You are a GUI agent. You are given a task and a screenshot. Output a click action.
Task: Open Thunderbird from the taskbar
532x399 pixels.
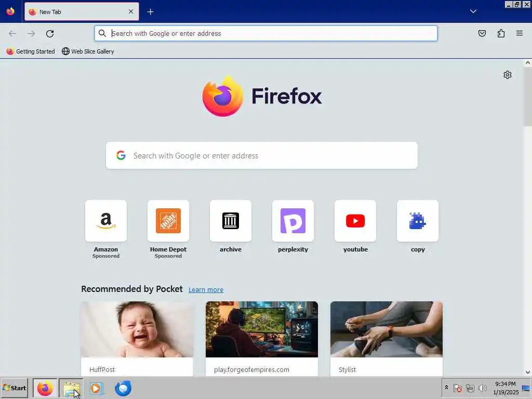coord(123,388)
